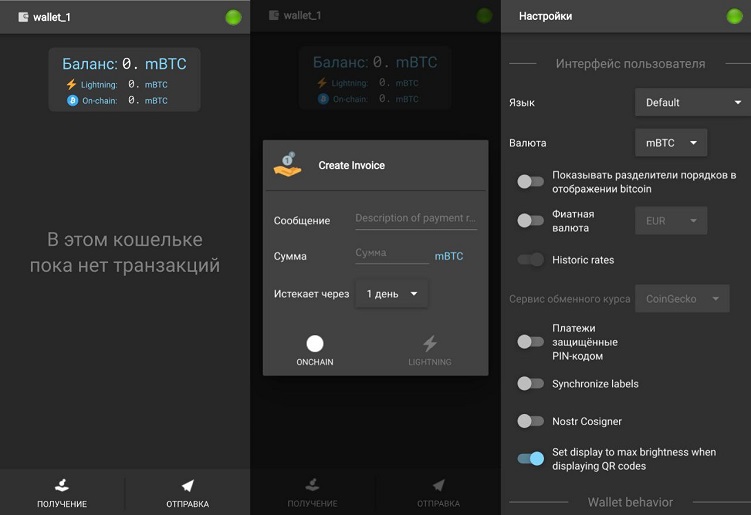
Task: Open the language Default dropdown
Action: [x=692, y=102]
